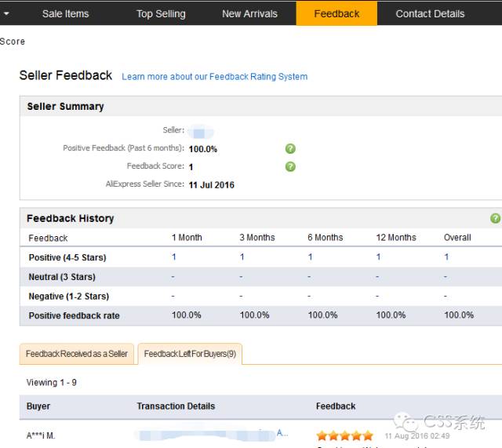This screenshot has width=502, height=448.
Task: Click the blurred seller name
Action: 201,132
